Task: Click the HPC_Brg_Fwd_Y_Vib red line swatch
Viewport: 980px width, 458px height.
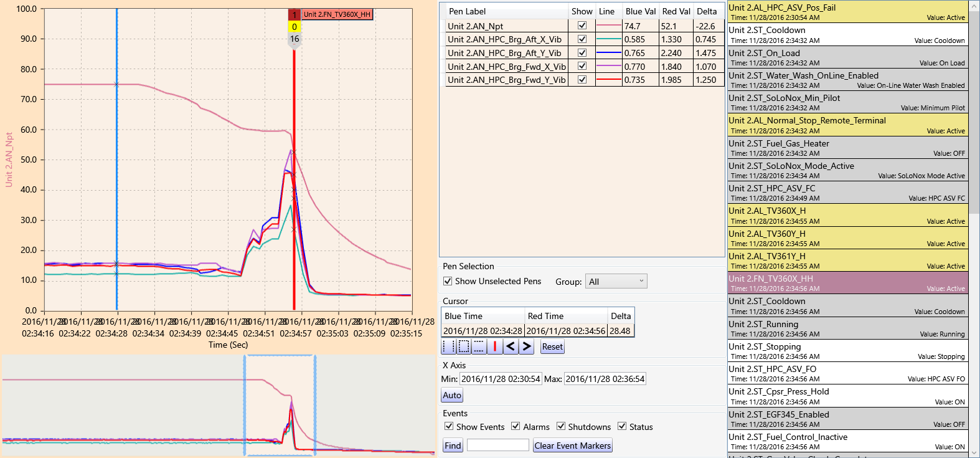Action: [609, 80]
